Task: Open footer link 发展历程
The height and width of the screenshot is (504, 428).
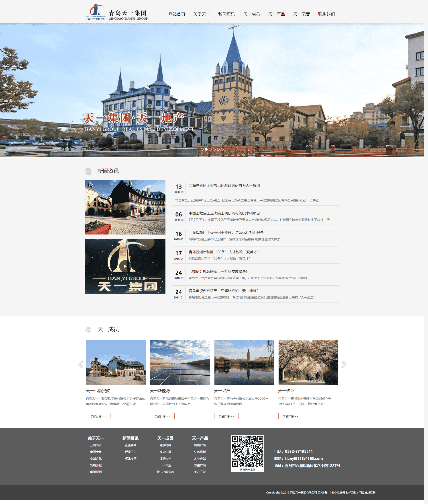Action: [96, 465]
